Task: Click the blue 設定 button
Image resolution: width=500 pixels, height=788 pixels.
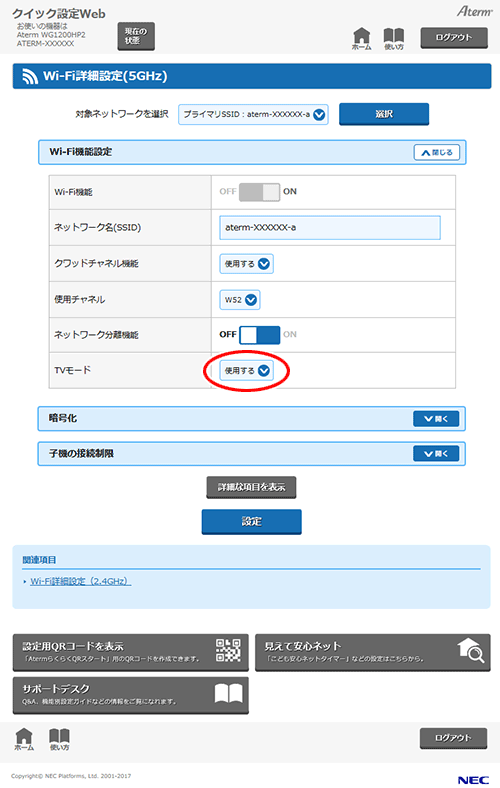Action: (x=251, y=522)
